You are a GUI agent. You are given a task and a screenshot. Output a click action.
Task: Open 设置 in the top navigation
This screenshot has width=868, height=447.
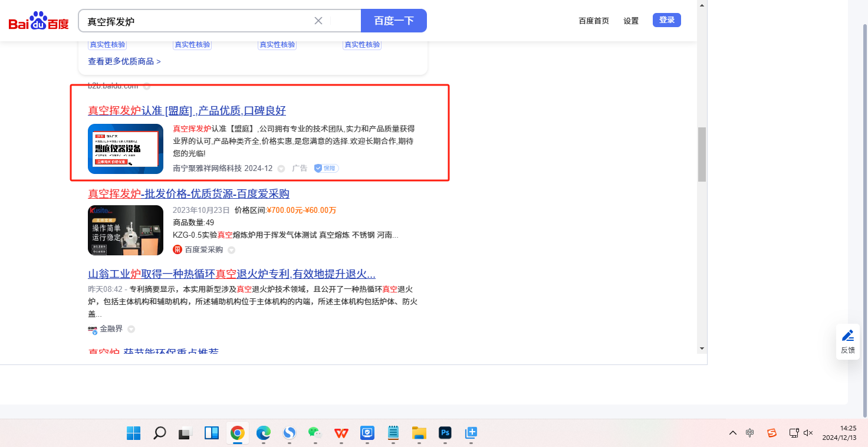coord(631,21)
